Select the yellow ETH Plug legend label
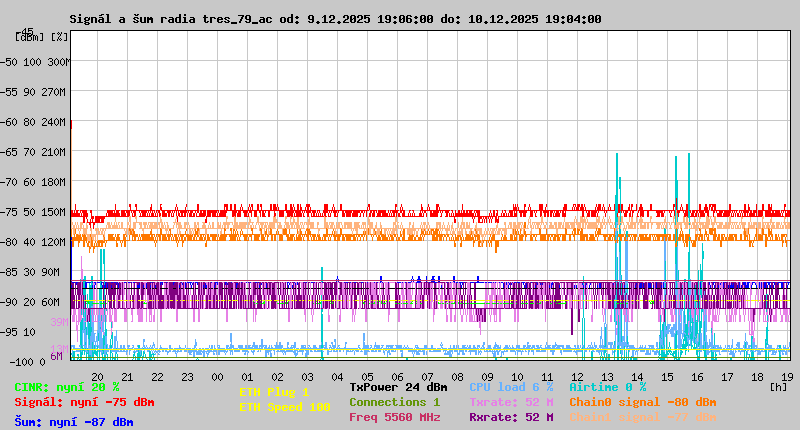The image size is (800, 430). pos(275,392)
